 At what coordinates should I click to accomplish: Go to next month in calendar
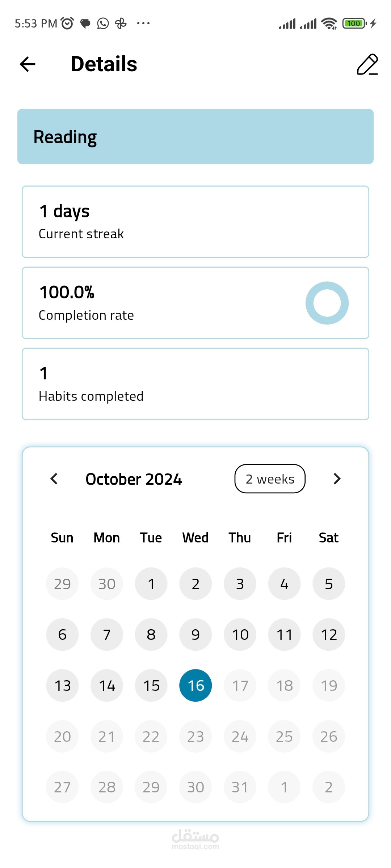click(337, 479)
